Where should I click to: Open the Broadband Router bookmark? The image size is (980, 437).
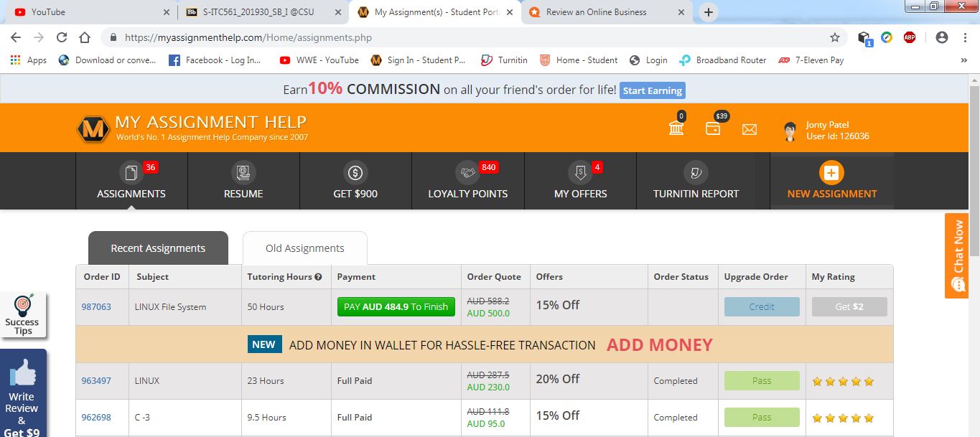tap(723, 60)
